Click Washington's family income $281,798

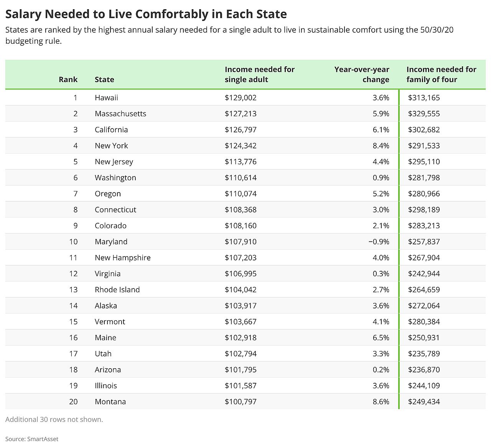(424, 178)
